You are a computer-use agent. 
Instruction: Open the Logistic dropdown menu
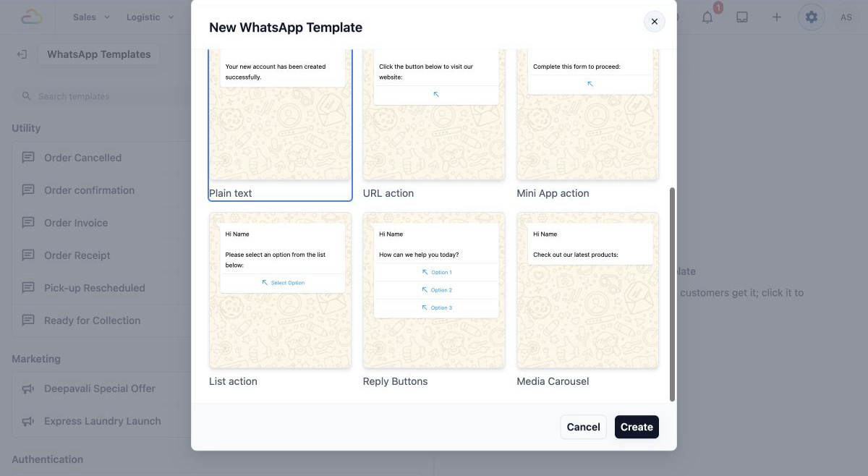tap(150, 17)
